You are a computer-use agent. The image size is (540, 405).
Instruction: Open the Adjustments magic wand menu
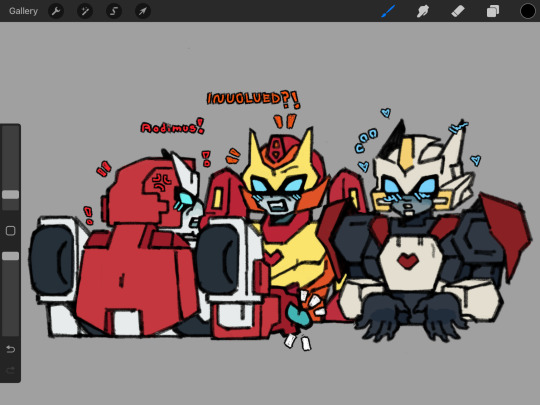(85, 11)
